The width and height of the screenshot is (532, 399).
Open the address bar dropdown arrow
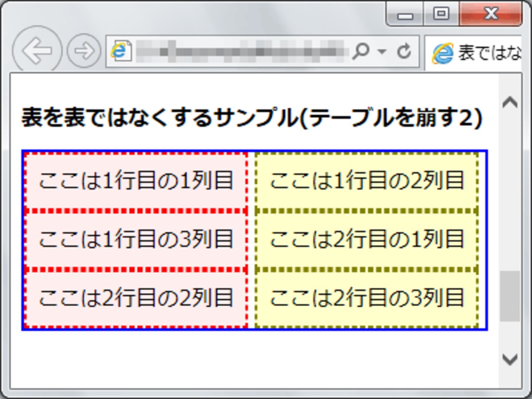(x=382, y=52)
